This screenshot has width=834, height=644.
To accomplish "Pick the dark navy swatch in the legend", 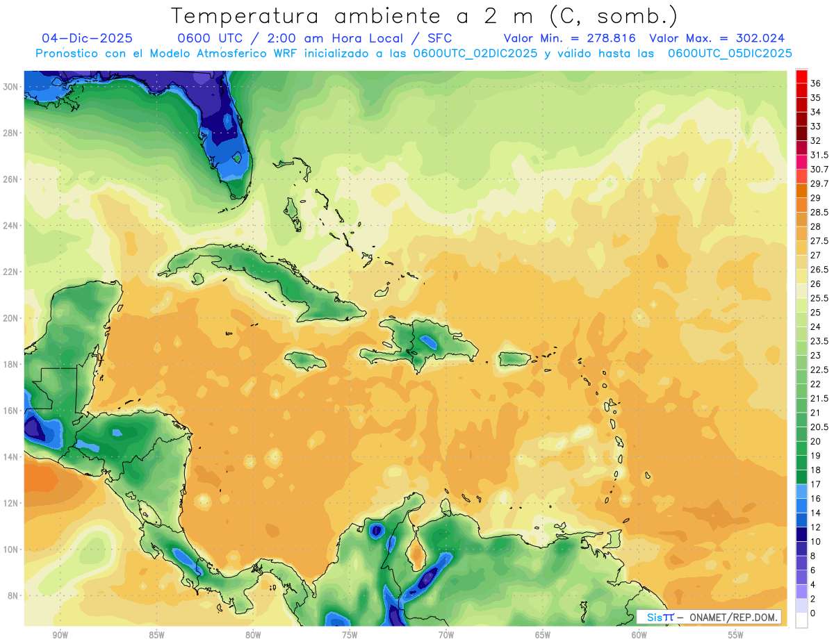I will 801,534.
